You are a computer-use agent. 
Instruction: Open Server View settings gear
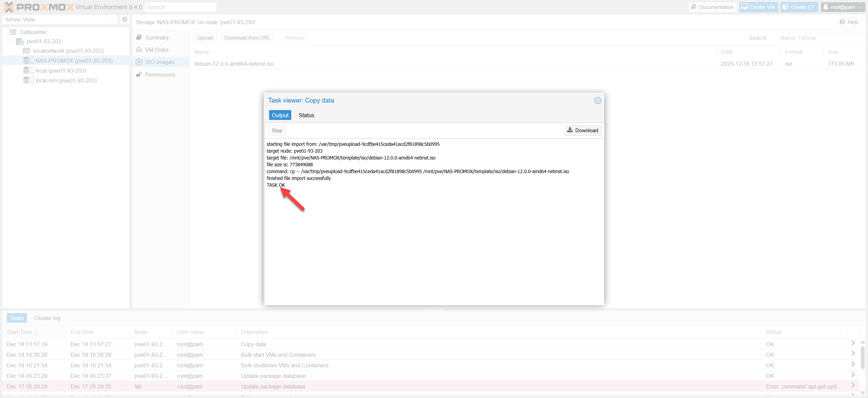[x=125, y=19]
